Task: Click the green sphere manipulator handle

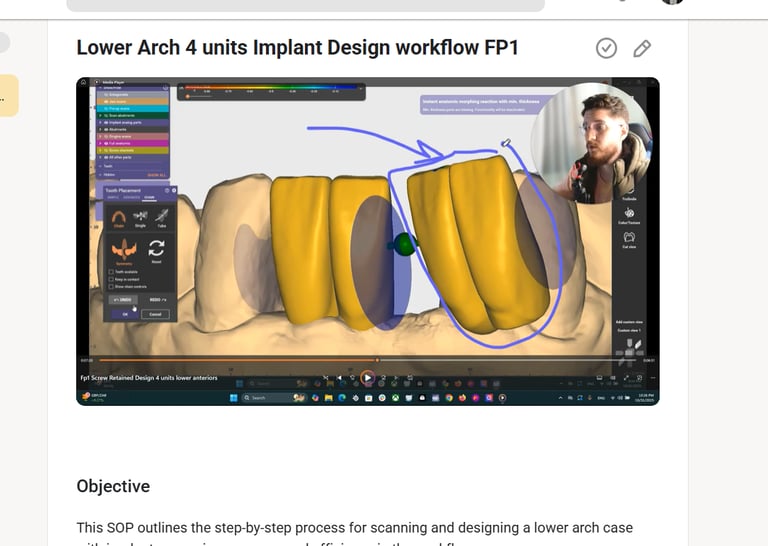Action: click(x=404, y=244)
